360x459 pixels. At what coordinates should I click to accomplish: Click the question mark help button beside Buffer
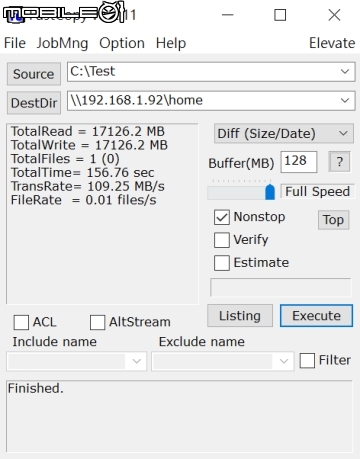coord(339,162)
